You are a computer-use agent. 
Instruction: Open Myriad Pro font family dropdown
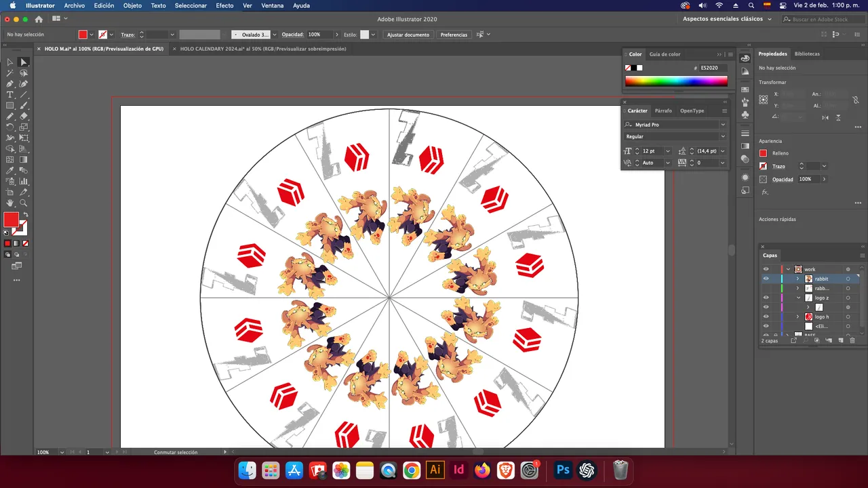723,125
